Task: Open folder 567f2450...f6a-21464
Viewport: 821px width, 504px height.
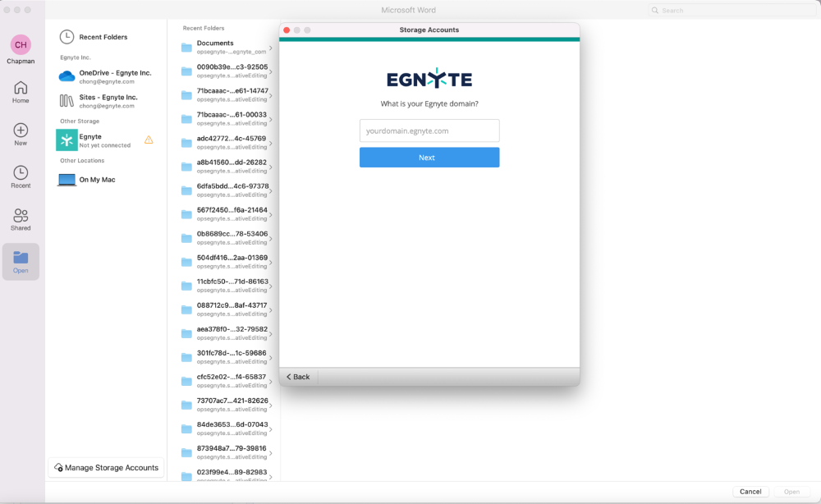Action: (227, 214)
